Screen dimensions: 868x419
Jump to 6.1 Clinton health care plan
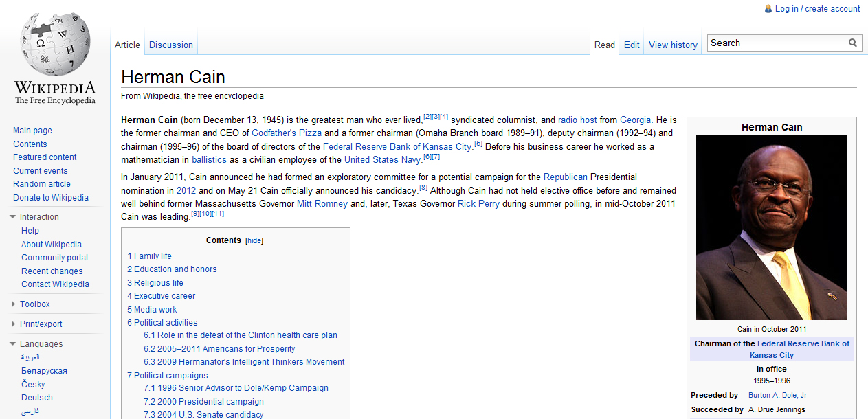coord(241,335)
